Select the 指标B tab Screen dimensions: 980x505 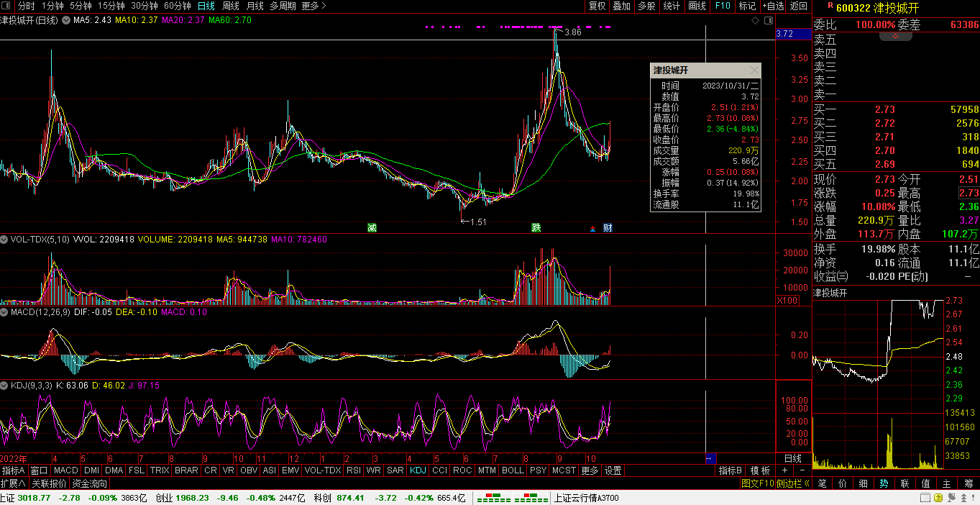731,470
